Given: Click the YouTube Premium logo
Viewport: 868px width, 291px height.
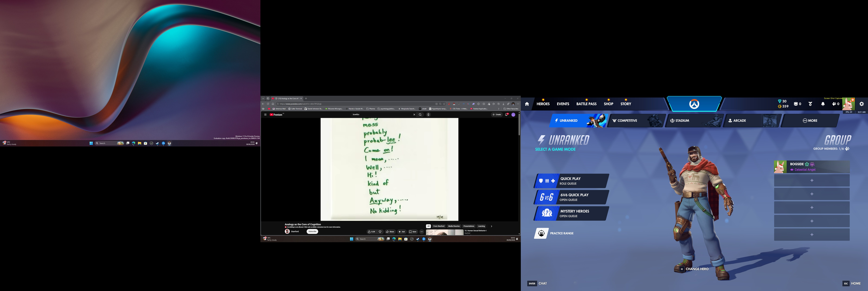Looking at the screenshot, I should 276,114.
